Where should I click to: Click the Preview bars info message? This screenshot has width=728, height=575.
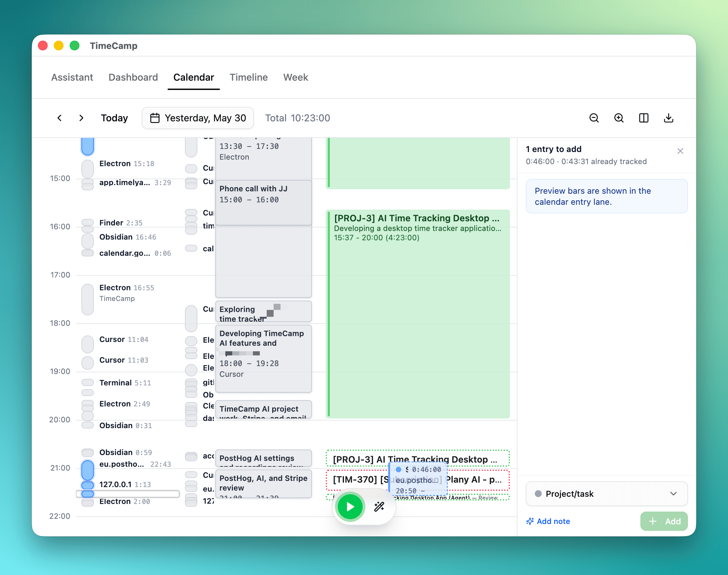pyautogui.click(x=607, y=196)
